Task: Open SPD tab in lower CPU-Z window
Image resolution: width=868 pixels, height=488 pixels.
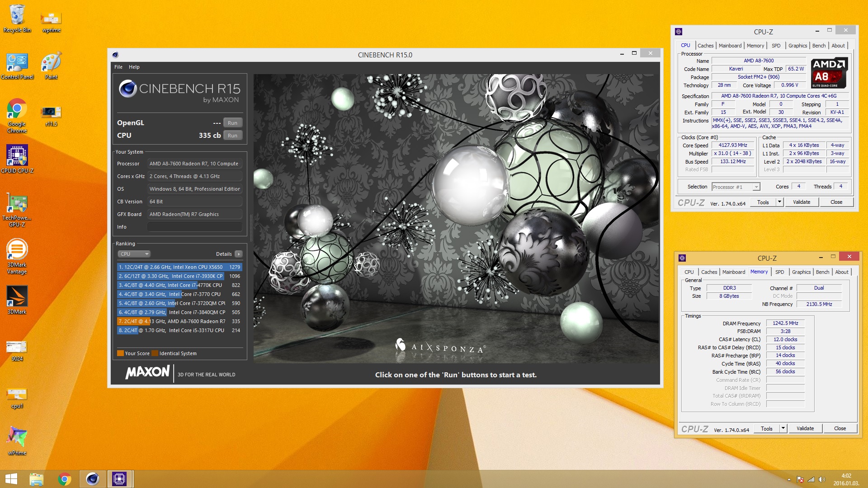Action: (780, 272)
